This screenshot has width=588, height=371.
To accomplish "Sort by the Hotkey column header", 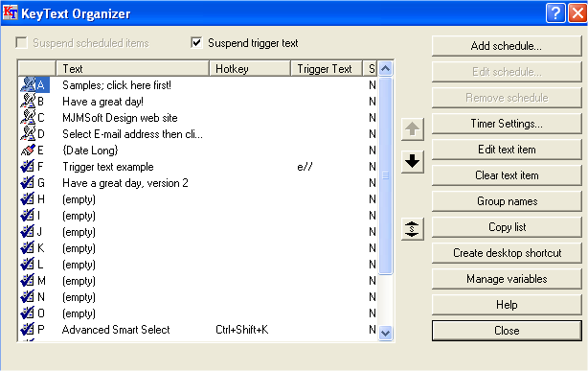I will click(250, 69).
